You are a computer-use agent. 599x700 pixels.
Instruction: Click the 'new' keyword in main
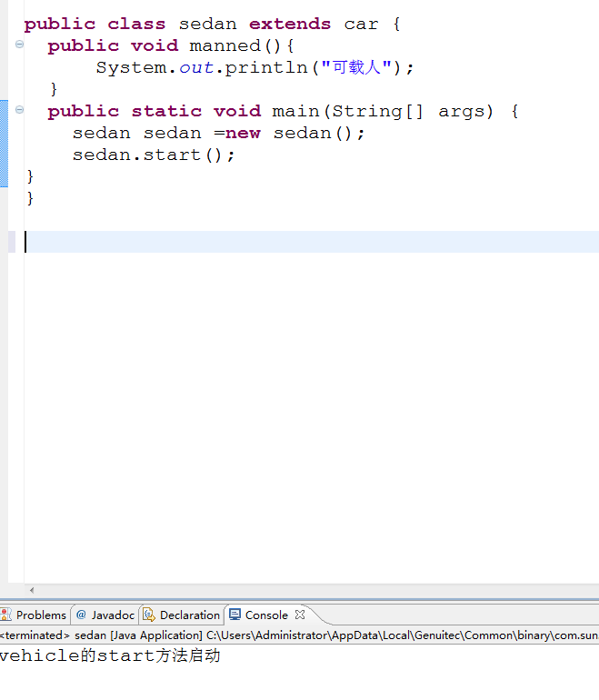click(x=243, y=133)
